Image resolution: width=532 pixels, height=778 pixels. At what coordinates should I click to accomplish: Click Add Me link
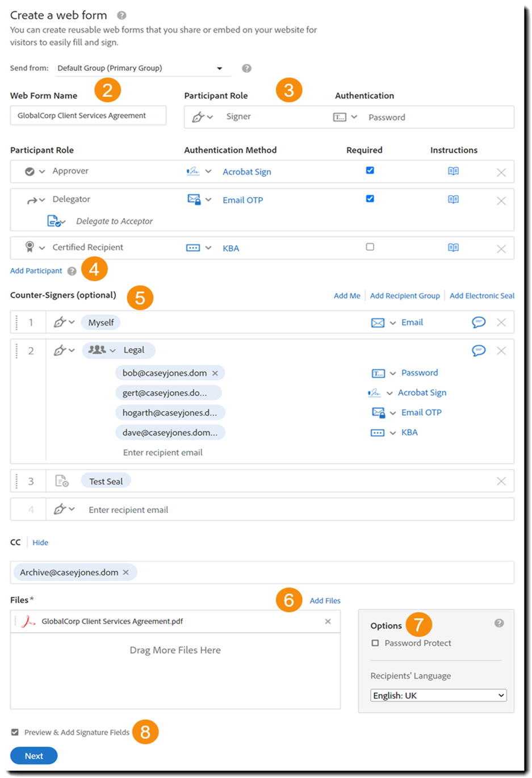pos(347,296)
